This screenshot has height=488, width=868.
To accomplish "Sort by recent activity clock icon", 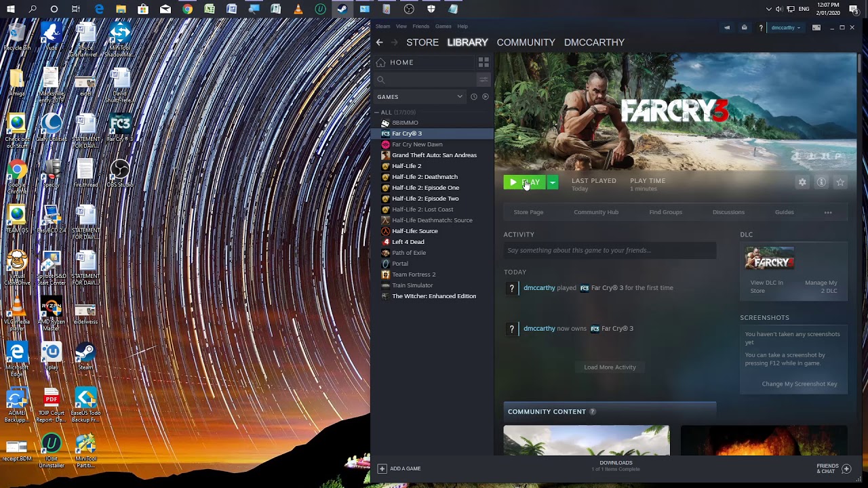I will click(x=474, y=97).
